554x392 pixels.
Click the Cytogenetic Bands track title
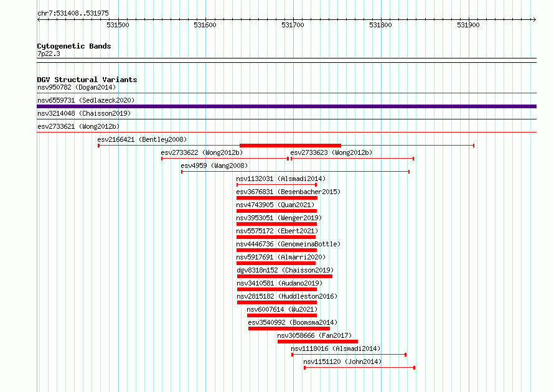coord(74,46)
